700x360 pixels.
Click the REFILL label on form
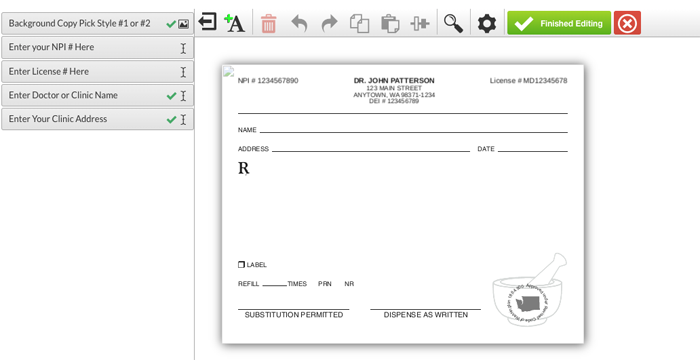click(249, 284)
